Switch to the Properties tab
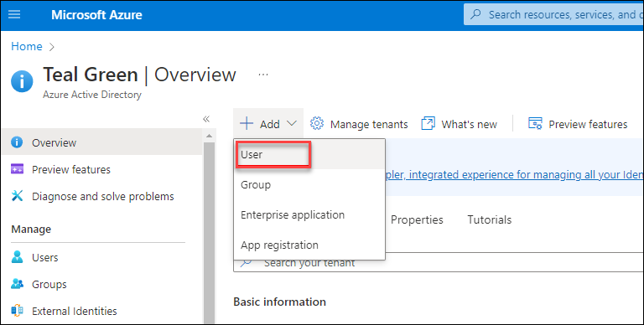The width and height of the screenshot is (644, 325). (417, 220)
